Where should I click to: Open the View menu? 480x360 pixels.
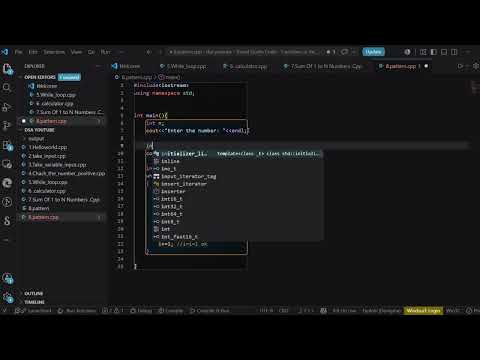click(76, 52)
